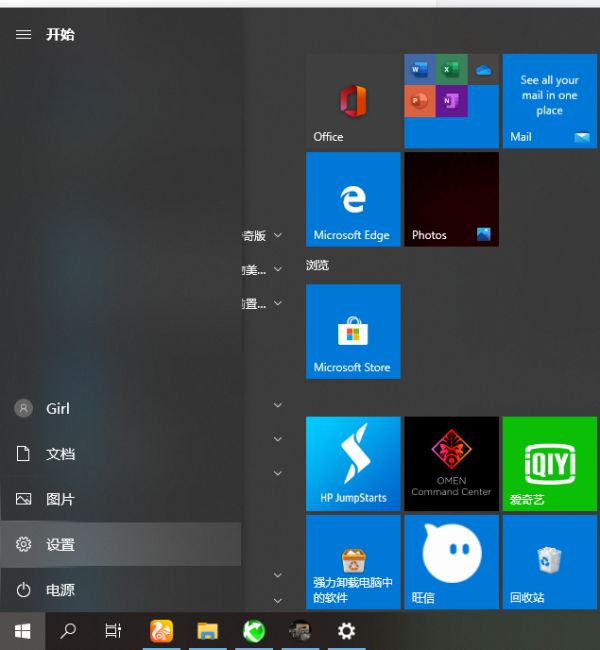Launch Excel from the Office folder tile
Image resolution: width=600 pixels, height=650 pixels.
click(x=451, y=70)
